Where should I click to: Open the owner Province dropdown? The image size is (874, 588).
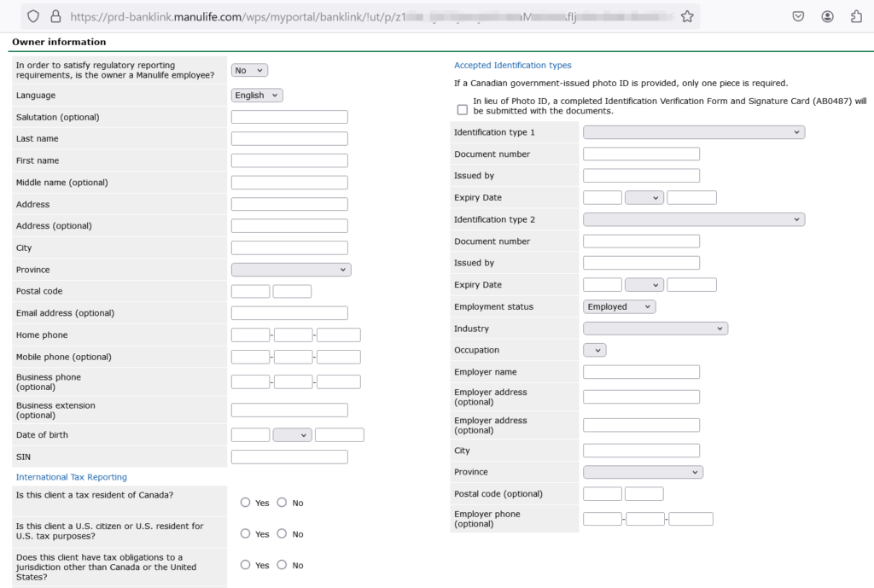pyautogui.click(x=291, y=270)
